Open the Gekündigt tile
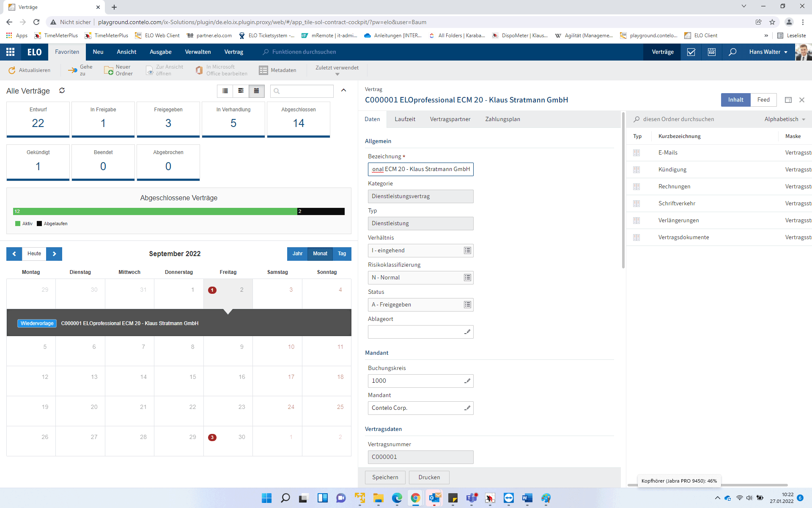 pos(38,163)
